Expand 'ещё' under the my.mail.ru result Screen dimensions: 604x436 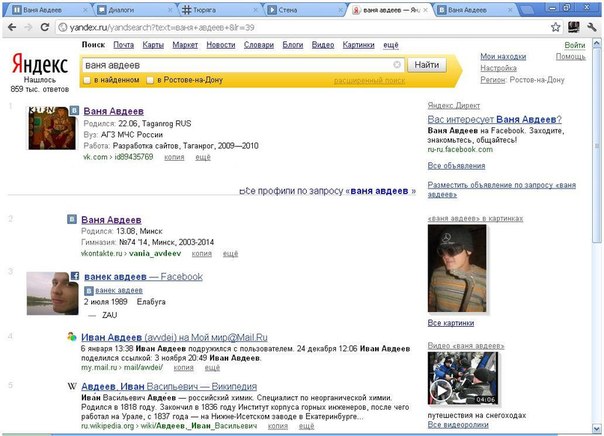coord(212,368)
